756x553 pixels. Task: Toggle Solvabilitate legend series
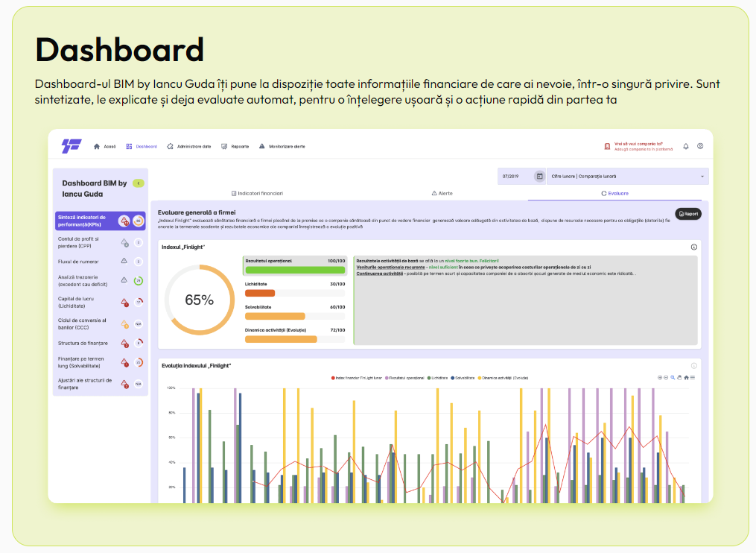point(463,378)
